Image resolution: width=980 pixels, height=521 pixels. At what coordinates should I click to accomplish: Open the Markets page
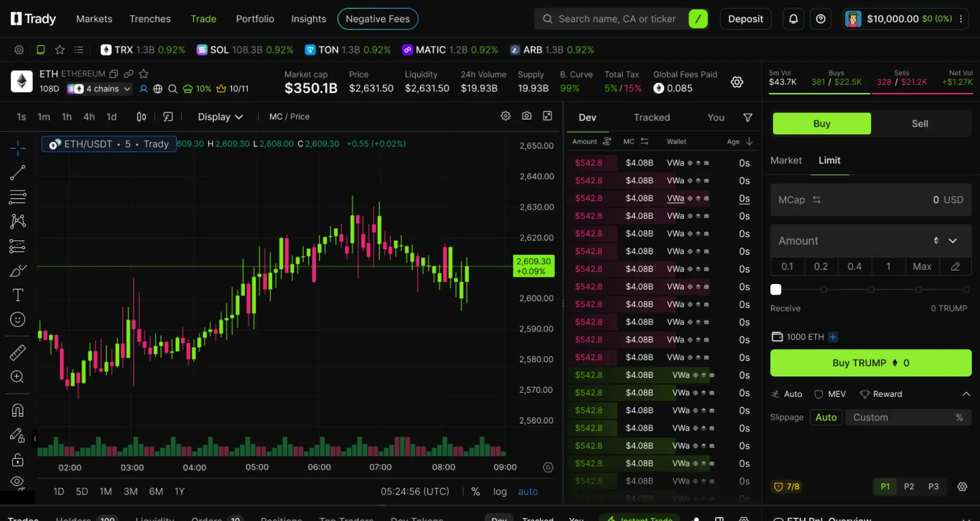pos(94,19)
